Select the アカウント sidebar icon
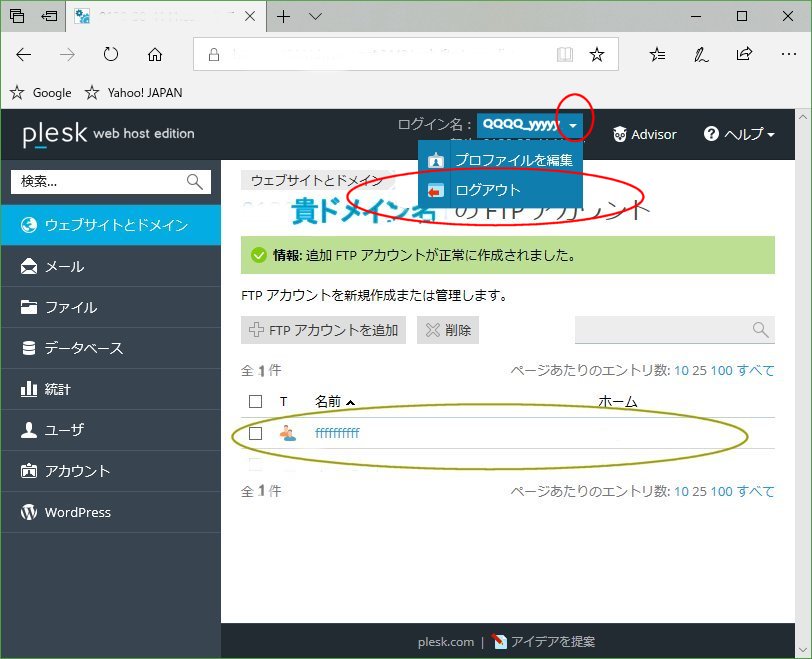Viewport: 812px width, 659px height. click(x=30, y=471)
